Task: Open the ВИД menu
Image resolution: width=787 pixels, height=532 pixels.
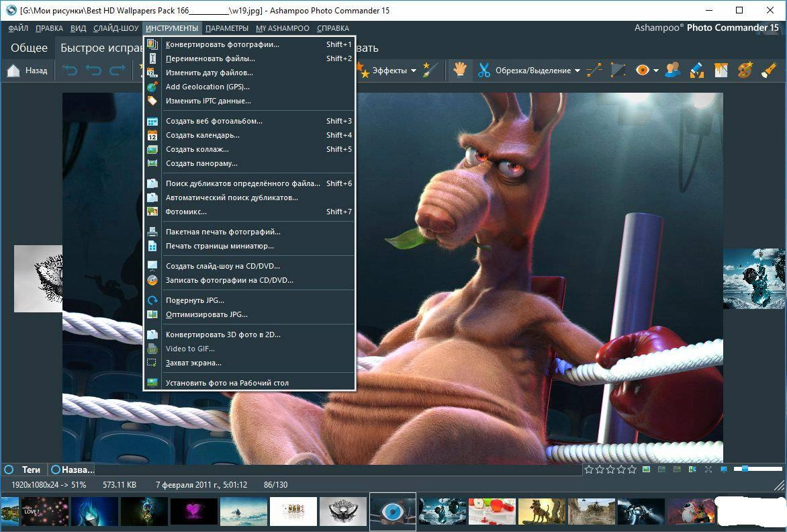Action: click(79, 28)
